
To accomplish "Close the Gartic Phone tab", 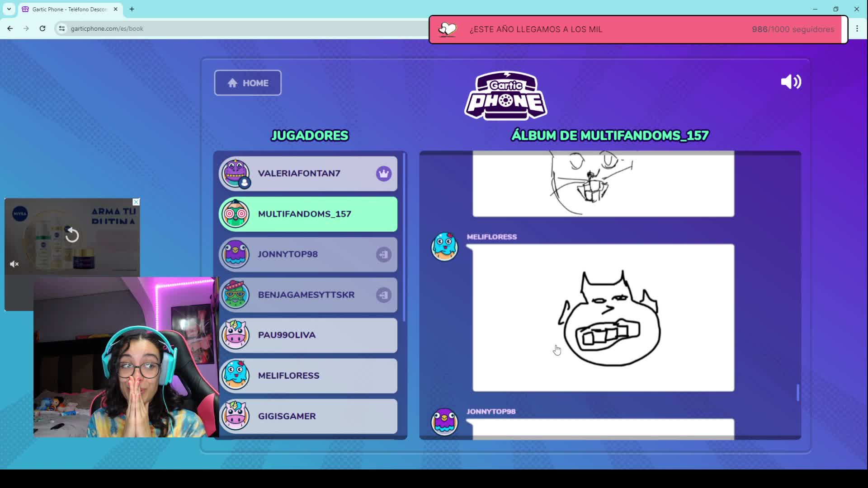I will point(115,9).
